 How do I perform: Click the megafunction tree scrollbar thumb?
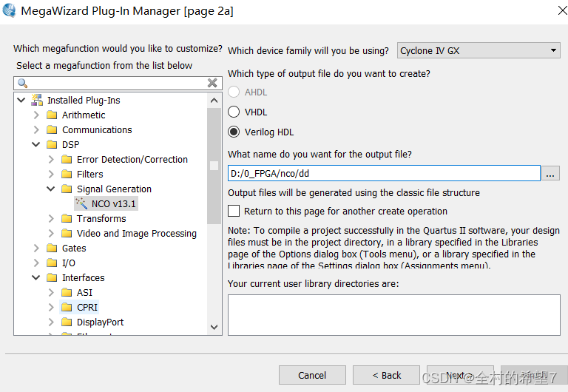(x=214, y=166)
